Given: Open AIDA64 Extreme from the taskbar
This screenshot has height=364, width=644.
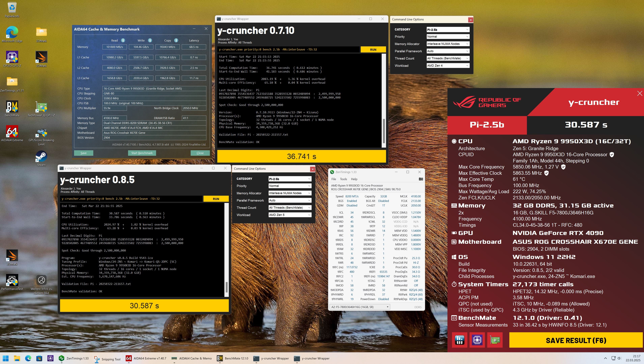Looking at the screenshot, I should pos(146,358).
